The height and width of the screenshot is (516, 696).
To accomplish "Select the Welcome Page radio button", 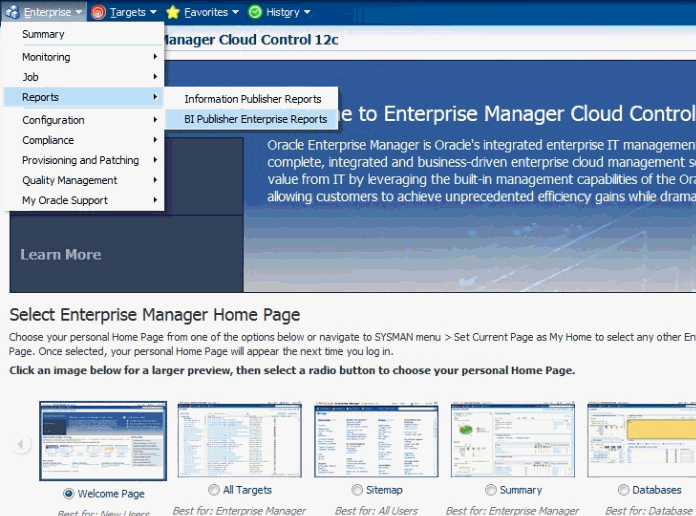I will (68, 493).
